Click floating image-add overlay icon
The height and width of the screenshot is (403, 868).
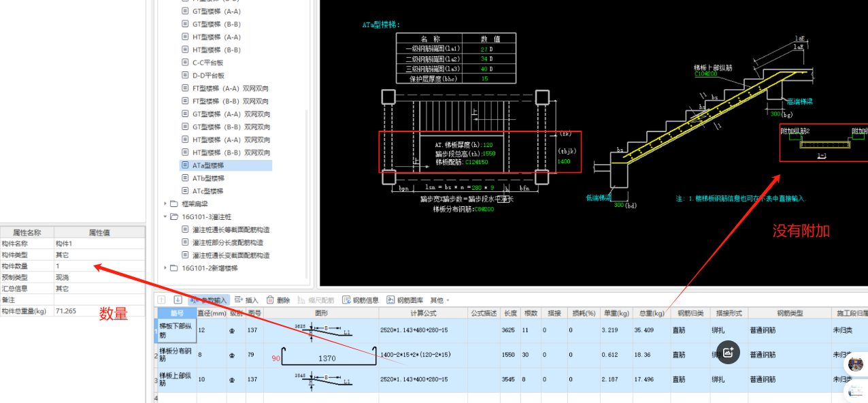click(x=727, y=352)
